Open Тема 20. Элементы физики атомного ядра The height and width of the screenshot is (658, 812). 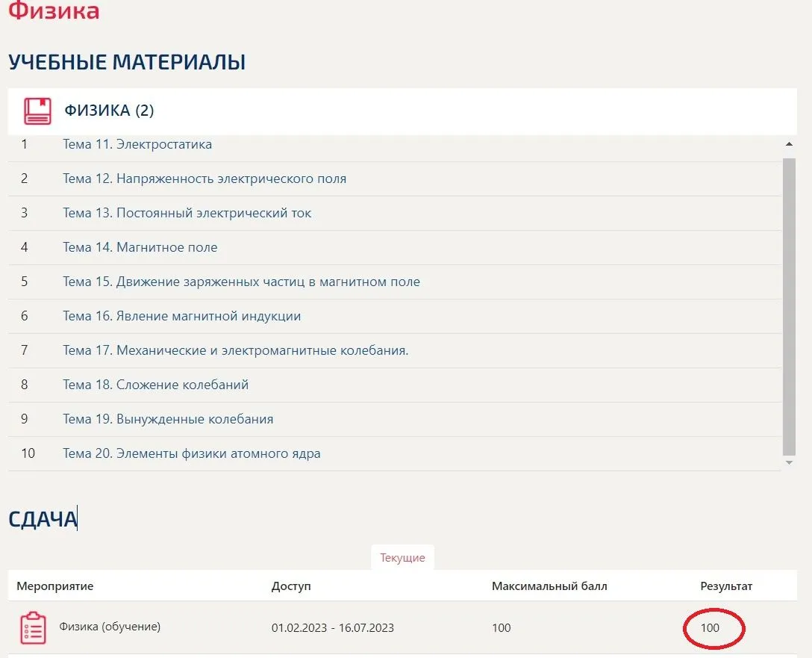tap(191, 453)
